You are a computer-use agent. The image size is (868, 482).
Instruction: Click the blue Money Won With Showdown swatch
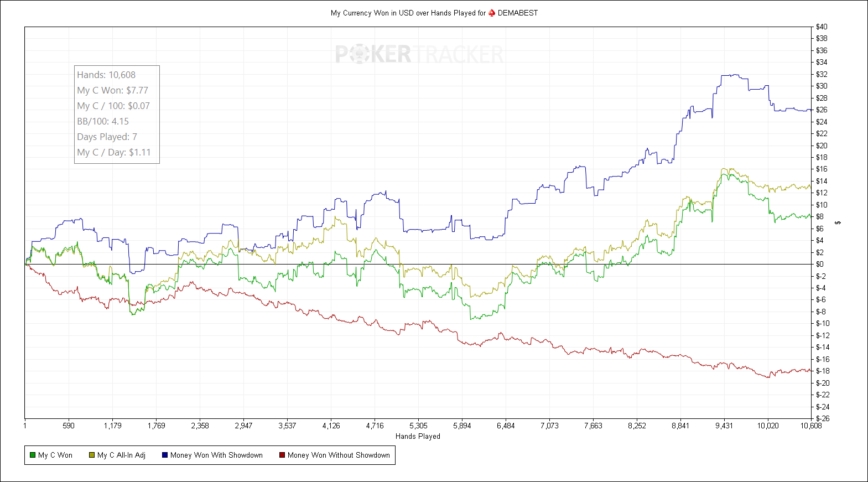pos(165,455)
